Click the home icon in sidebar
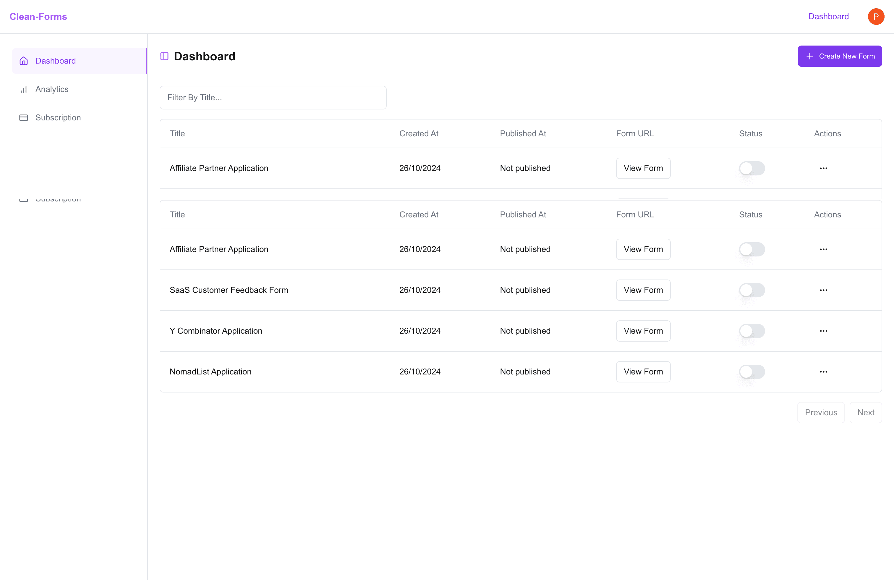Viewport: 894px width, 588px height. [x=24, y=61]
